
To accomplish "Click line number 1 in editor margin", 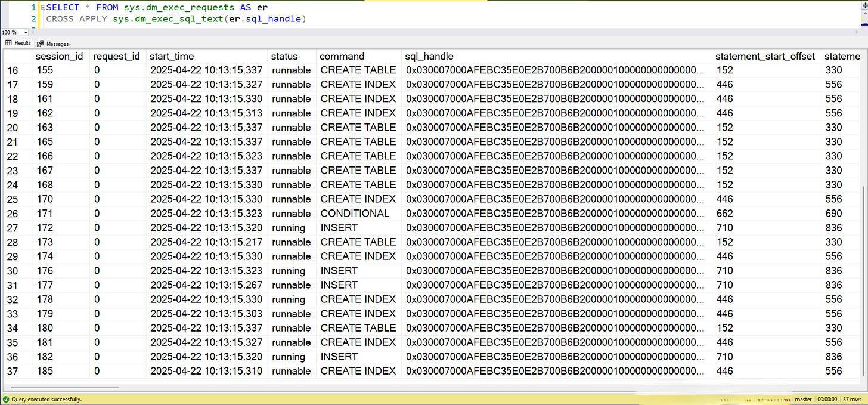I will [33, 8].
